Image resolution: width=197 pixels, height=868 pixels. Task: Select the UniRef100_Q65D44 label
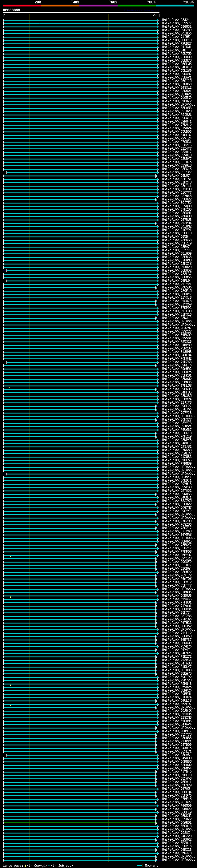coord(176,236)
